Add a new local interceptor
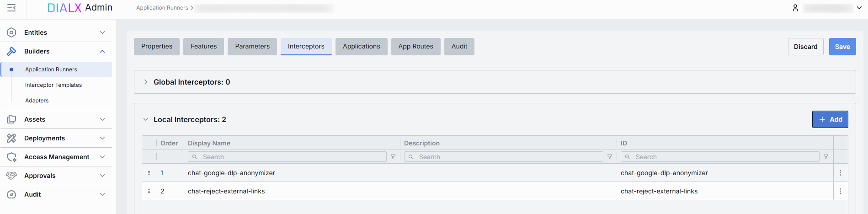Image resolution: width=868 pixels, height=214 pixels. [x=830, y=119]
